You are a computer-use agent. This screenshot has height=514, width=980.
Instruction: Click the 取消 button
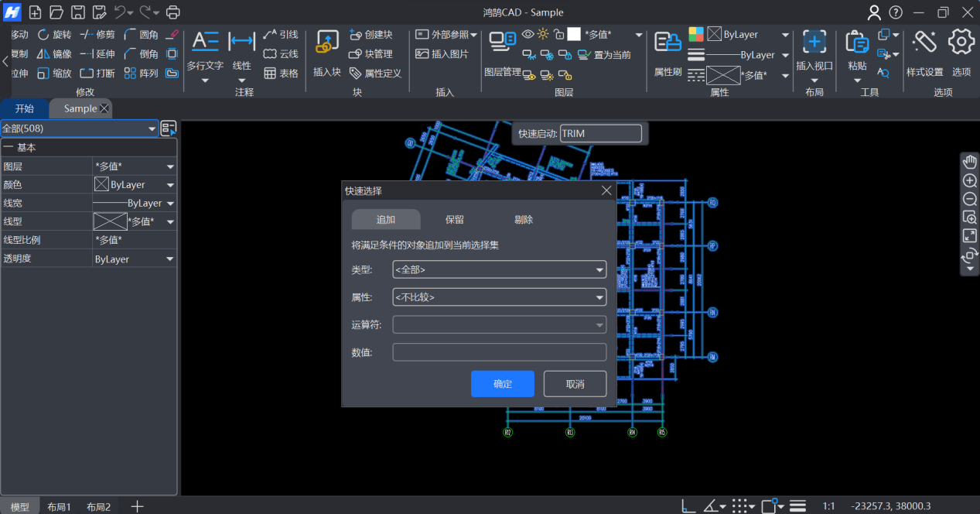click(x=575, y=384)
